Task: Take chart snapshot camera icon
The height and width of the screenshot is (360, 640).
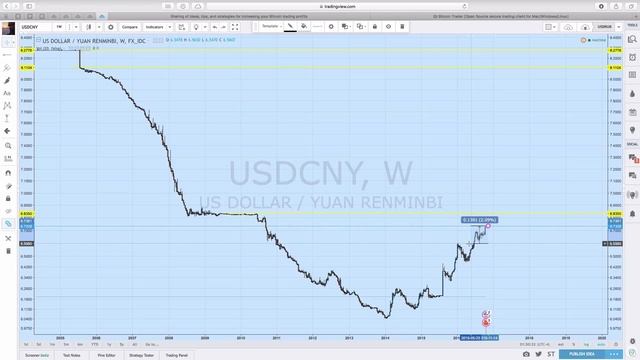Action: tap(526, 354)
